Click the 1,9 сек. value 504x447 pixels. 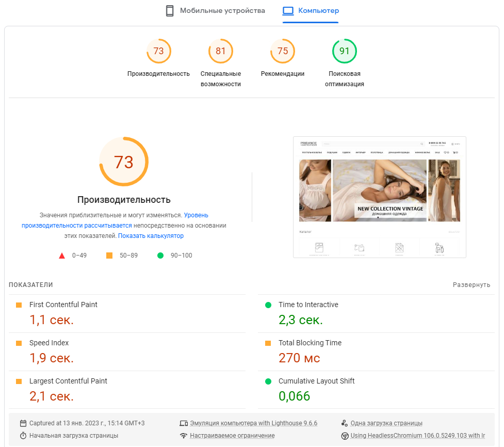pyautogui.click(x=52, y=358)
